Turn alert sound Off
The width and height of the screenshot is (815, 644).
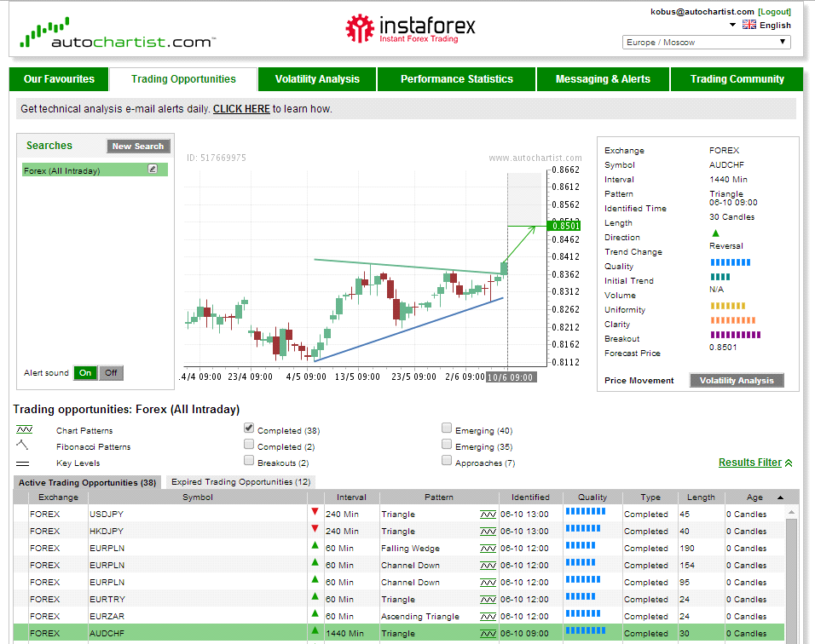tap(111, 373)
